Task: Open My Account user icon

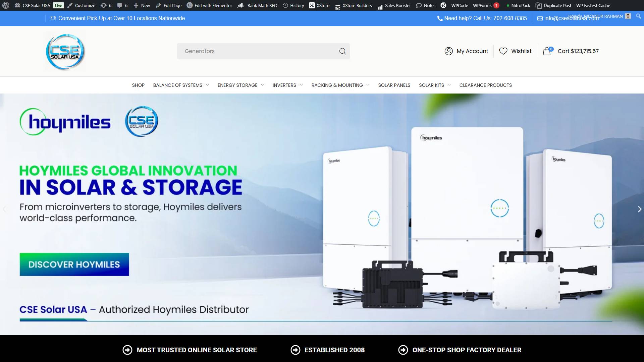Action: 448,51
